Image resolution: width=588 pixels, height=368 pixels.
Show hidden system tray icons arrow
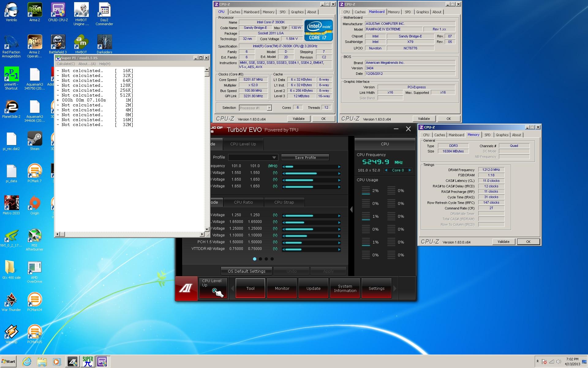tap(537, 361)
